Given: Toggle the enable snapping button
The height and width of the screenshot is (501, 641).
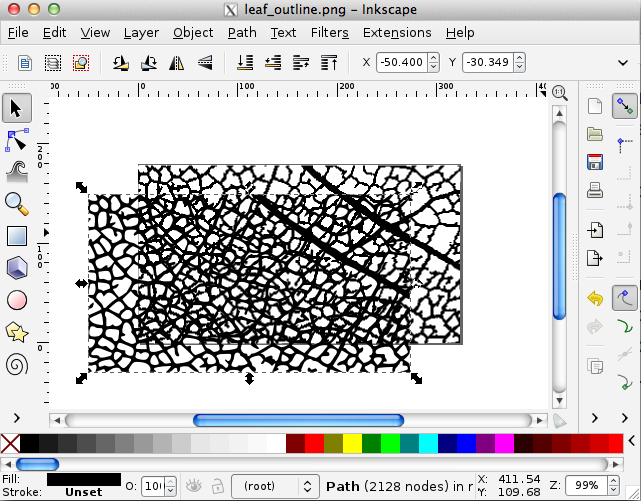Looking at the screenshot, I should point(626,106).
